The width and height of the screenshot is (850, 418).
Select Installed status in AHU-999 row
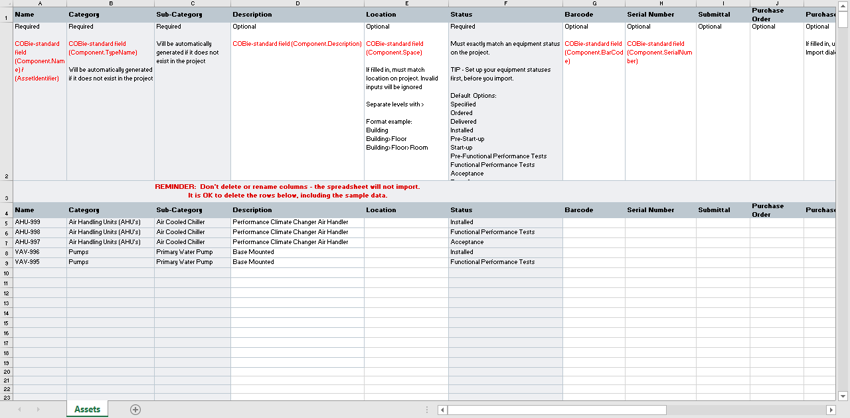[x=505, y=222]
